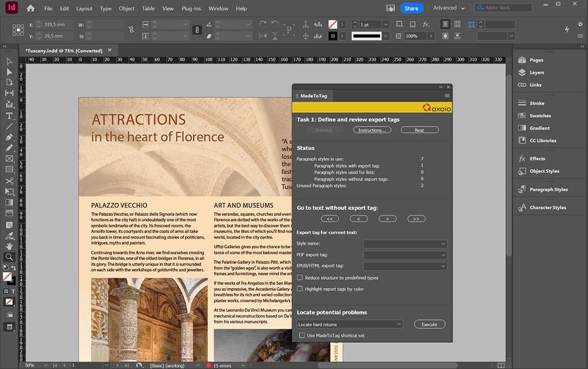Toggle formatting affects container
The image size is (588, 369).
(6, 291)
